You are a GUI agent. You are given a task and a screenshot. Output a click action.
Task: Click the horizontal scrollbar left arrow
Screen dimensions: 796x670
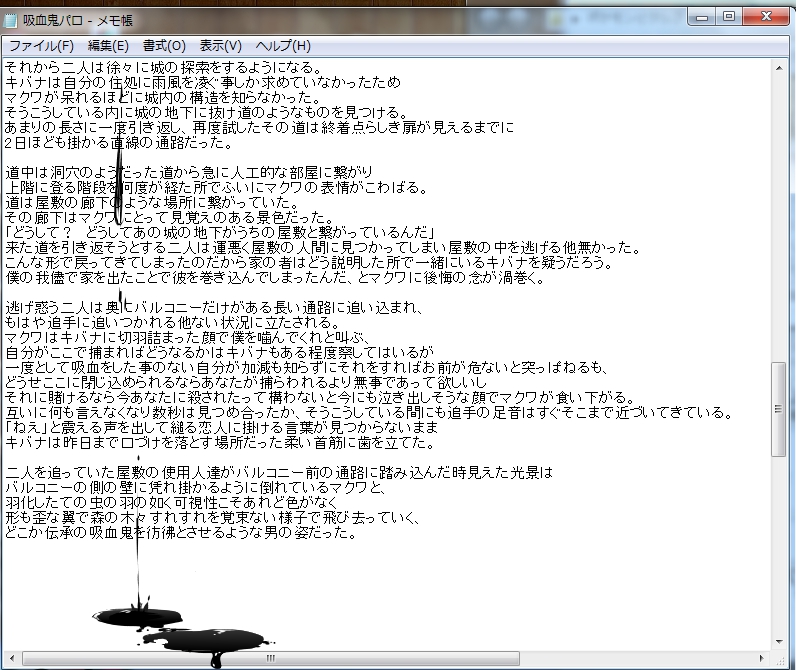(12, 659)
